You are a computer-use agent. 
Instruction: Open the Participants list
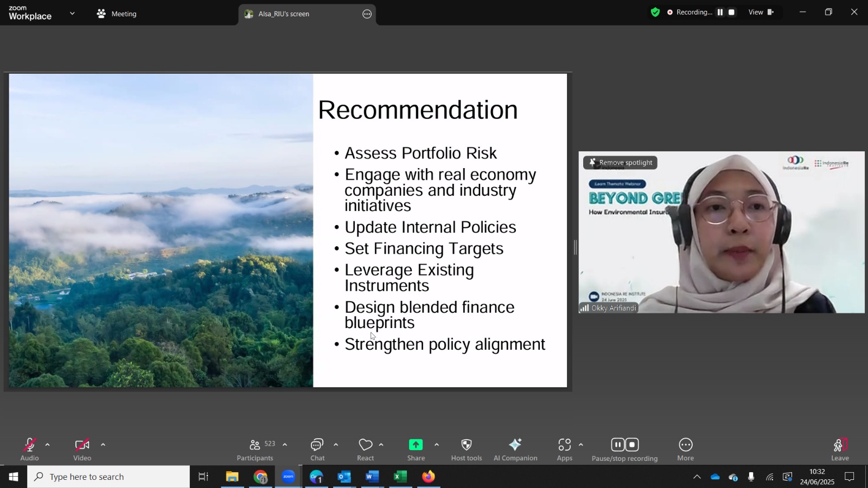(x=255, y=450)
